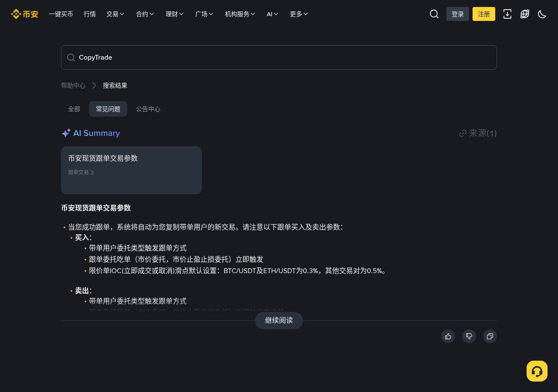Screen dimensions: 558x392
Task: Click the AI Summary sparkle icon
Action: 66,133
